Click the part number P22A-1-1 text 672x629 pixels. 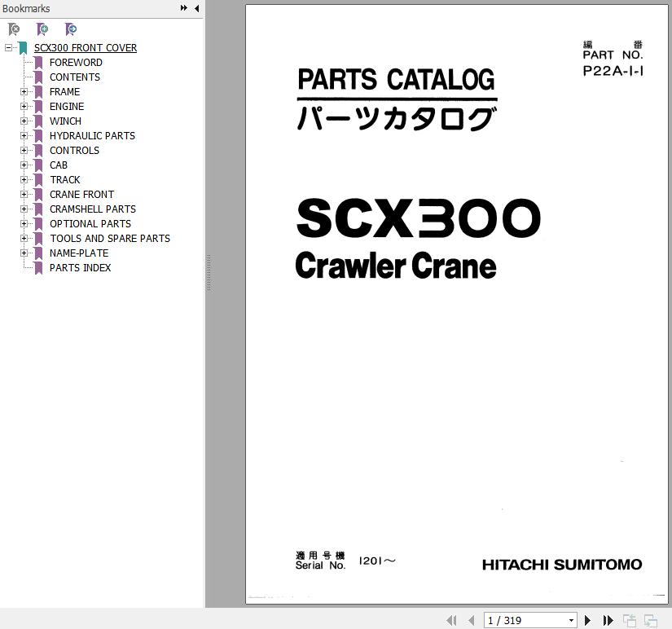[613, 71]
